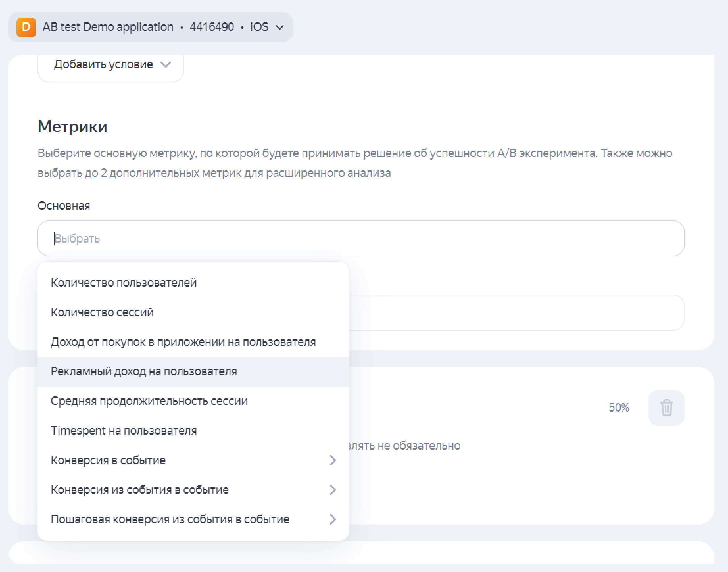Click the orange D application icon
The image size is (728, 572).
pyautogui.click(x=26, y=27)
